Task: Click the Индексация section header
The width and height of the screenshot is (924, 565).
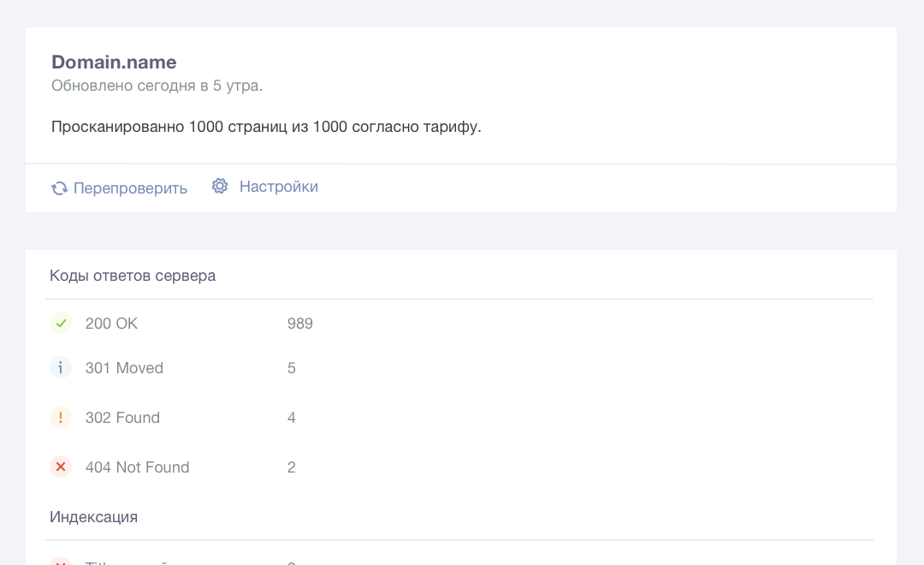Action: (93, 517)
